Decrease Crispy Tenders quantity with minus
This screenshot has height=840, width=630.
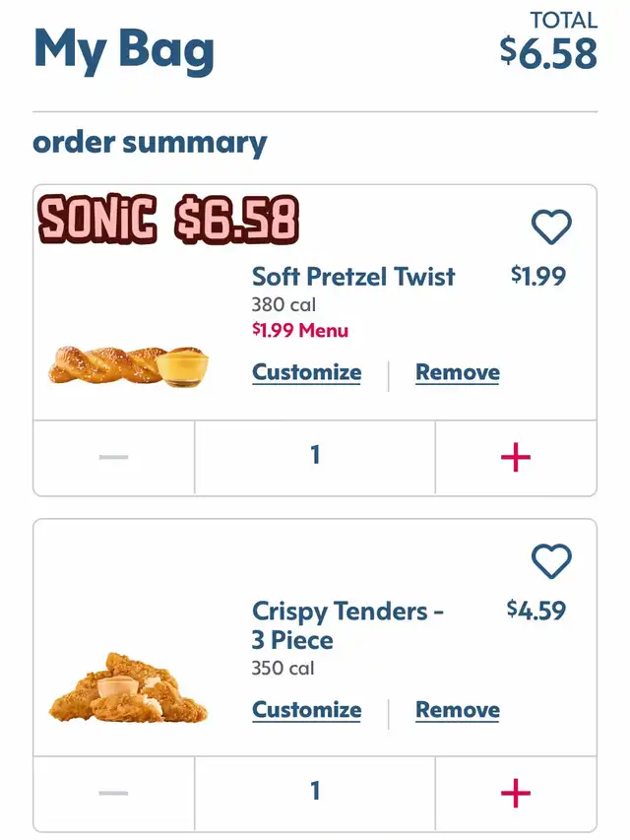114,793
